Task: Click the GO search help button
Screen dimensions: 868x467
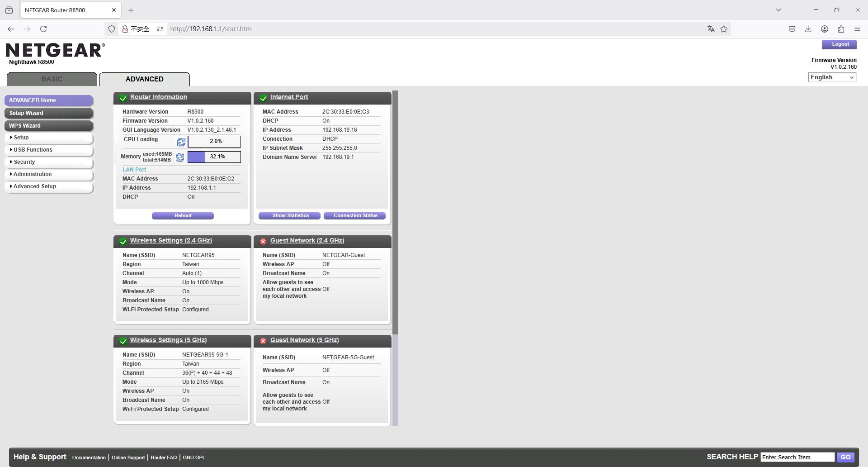Action: (845, 457)
